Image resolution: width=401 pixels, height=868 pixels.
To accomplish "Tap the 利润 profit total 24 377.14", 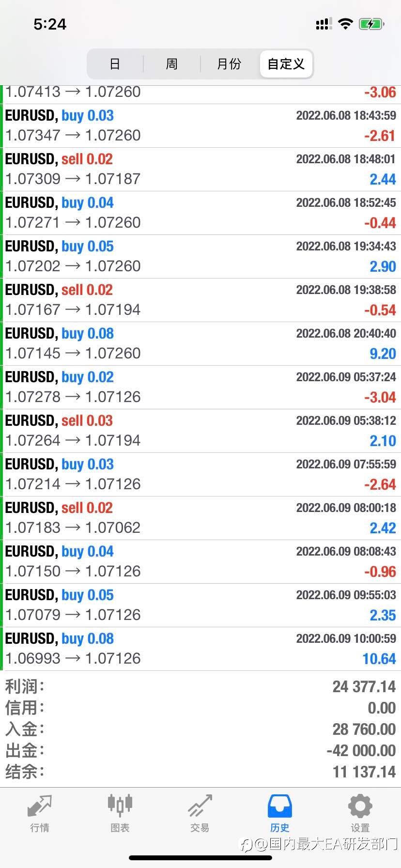I will coord(364,686).
